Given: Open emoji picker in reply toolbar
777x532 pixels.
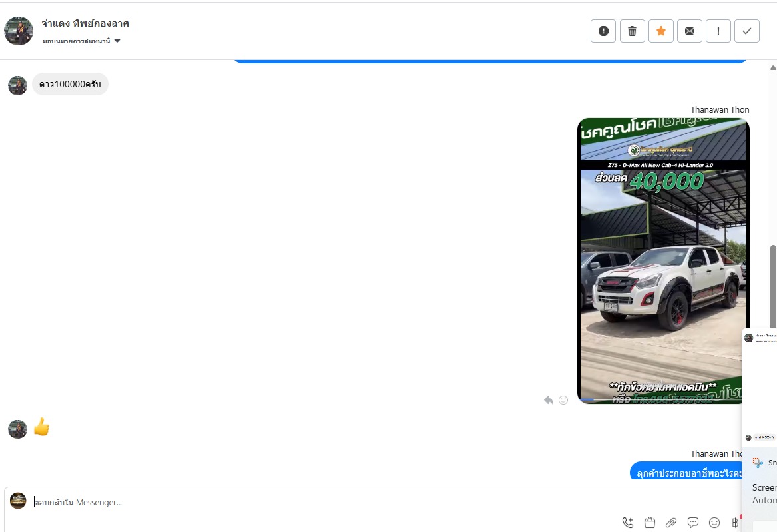Looking at the screenshot, I should pos(714,523).
